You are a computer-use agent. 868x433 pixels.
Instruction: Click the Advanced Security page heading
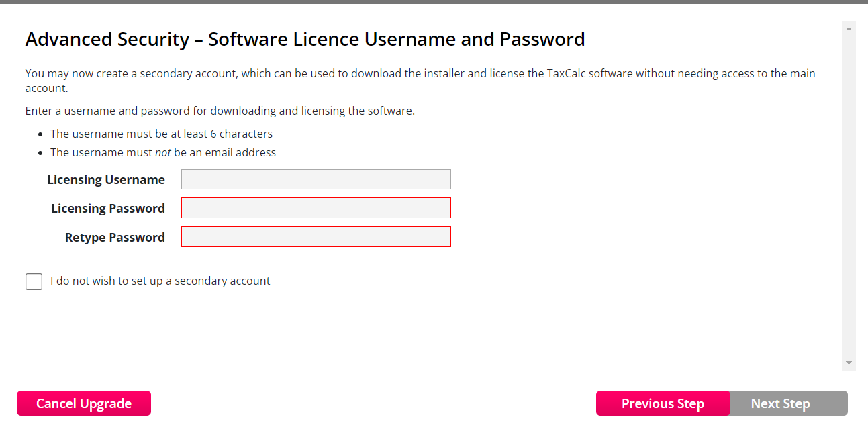(305, 39)
